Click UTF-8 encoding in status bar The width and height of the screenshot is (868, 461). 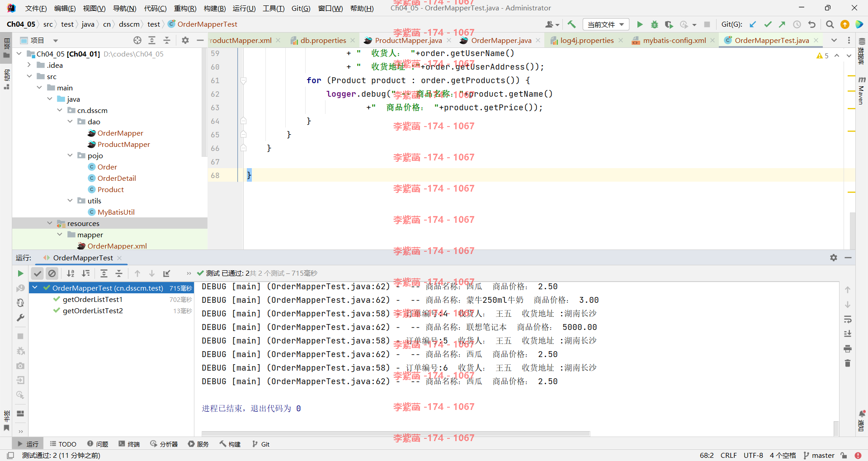tap(753, 455)
